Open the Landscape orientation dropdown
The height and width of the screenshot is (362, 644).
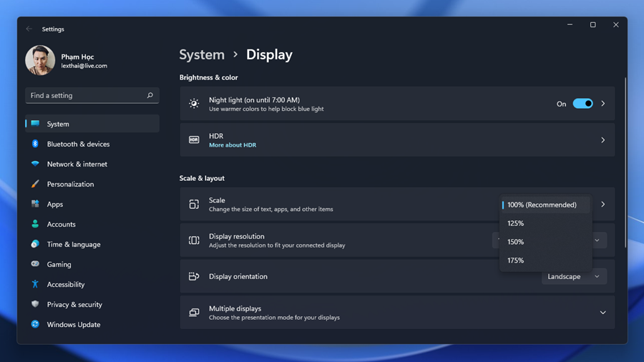(574, 277)
